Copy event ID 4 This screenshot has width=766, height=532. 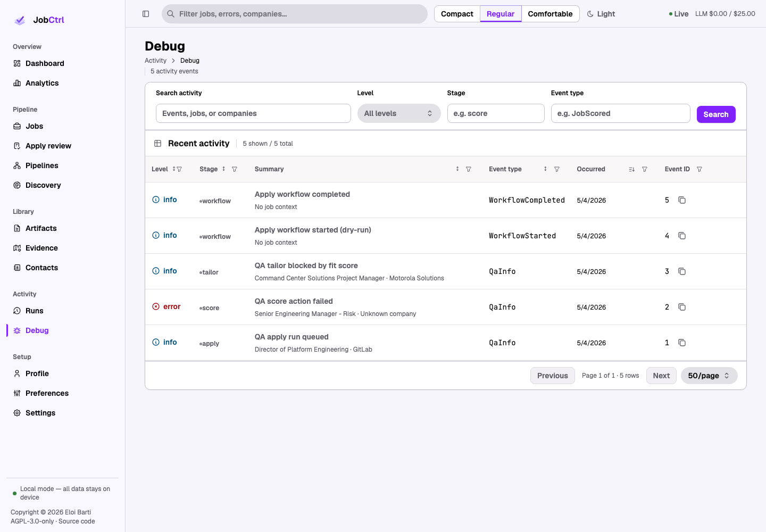(x=682, y=236)
